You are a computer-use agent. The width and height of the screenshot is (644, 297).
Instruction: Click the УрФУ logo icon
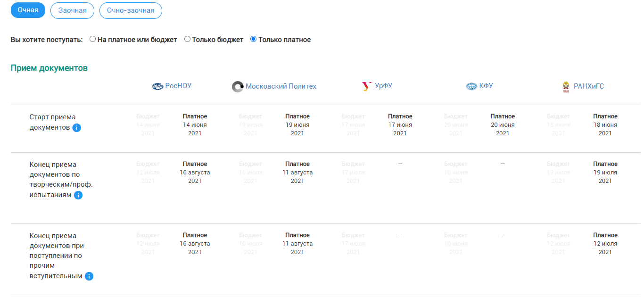pyautogui.click(x=366, y=86)
